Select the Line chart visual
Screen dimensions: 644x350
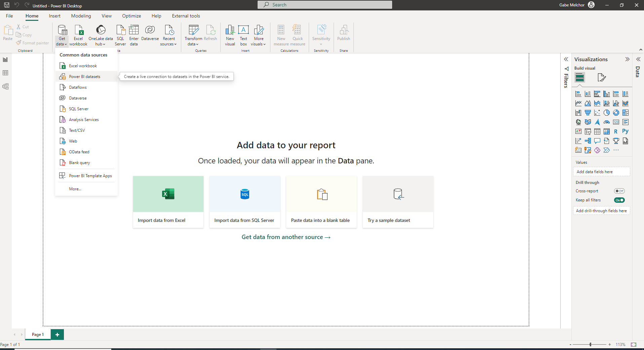(x=578, y=103)
